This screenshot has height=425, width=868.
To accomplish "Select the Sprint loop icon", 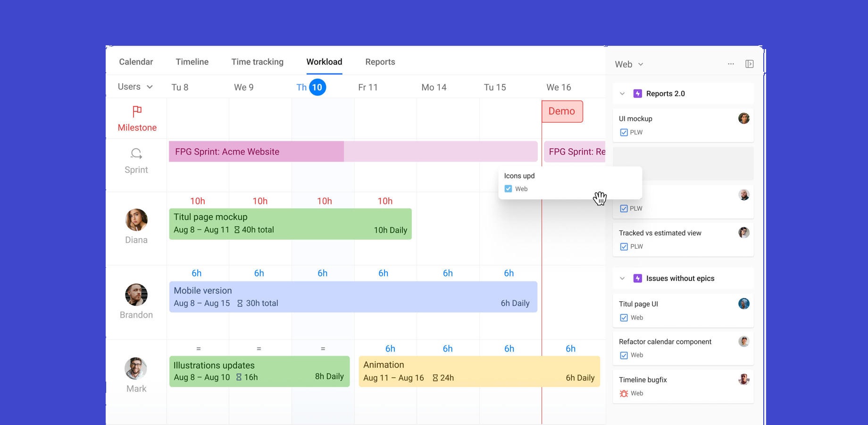I will point(136,153).
